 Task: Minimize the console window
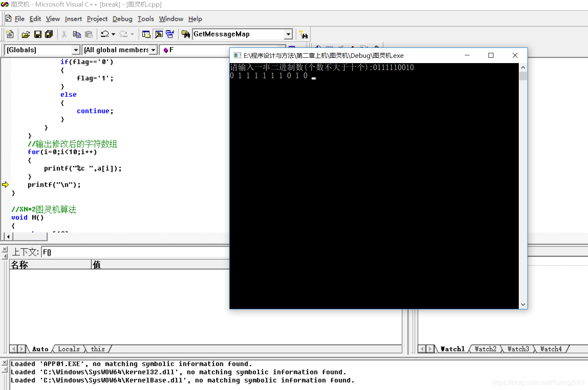467,55
